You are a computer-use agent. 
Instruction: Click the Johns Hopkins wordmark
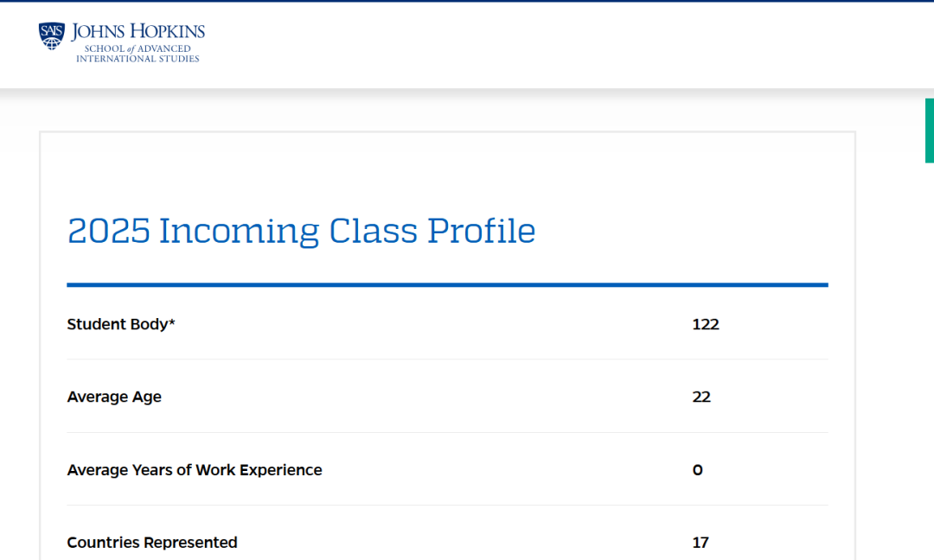[x=138, y=32]
